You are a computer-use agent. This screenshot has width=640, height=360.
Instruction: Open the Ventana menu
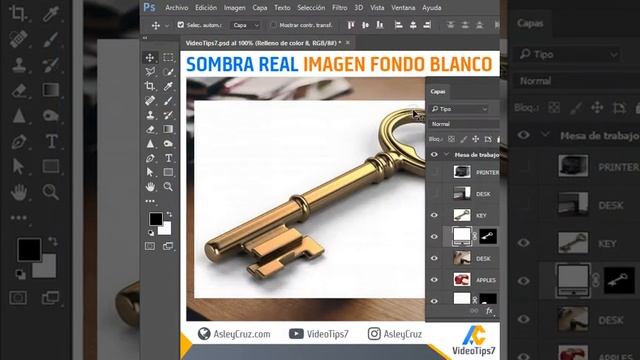(403, 8)
